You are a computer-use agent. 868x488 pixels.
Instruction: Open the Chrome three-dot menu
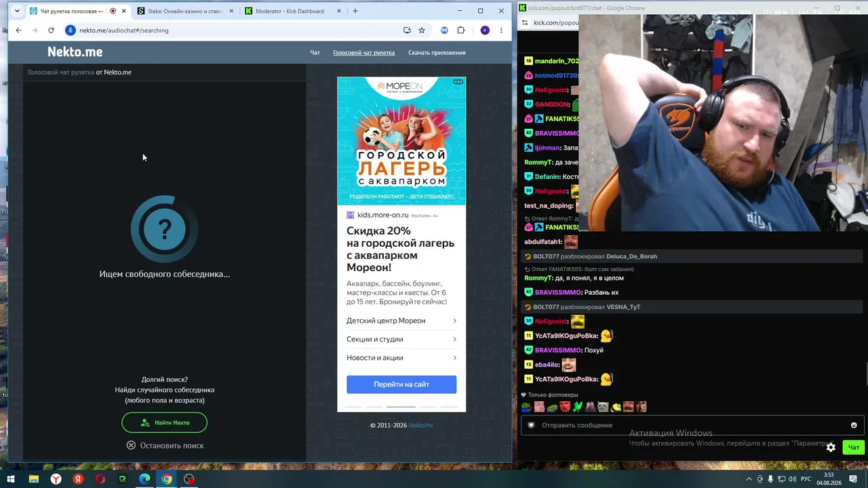501,30
